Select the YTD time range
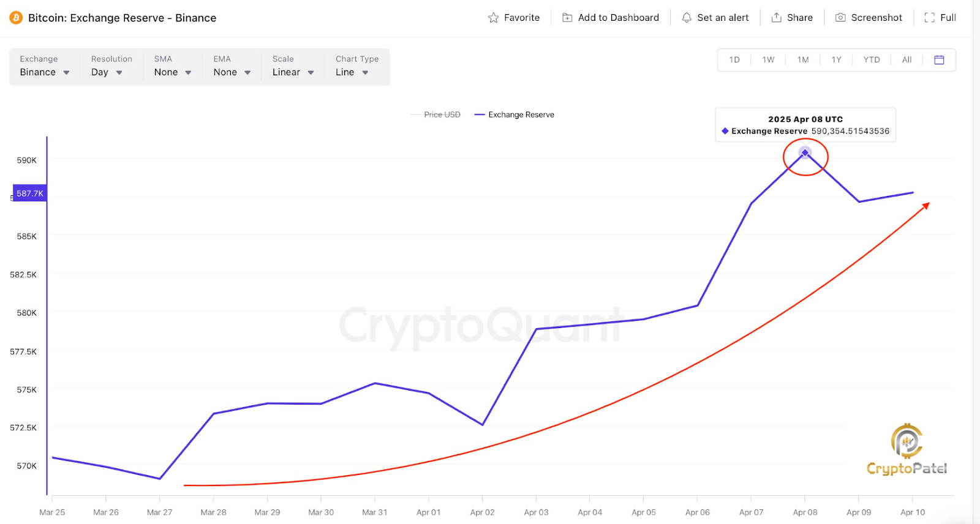 click(x=872, y=60)
